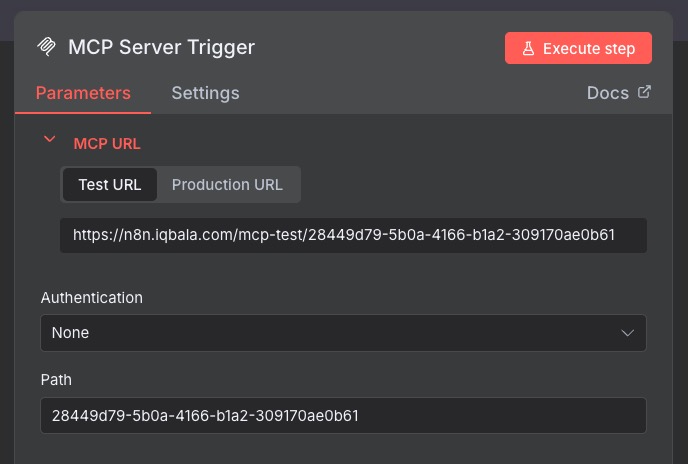Screen dimensions: 688x464
Task: Click the MCP Server Trigger title text
Action: point(161,47)
